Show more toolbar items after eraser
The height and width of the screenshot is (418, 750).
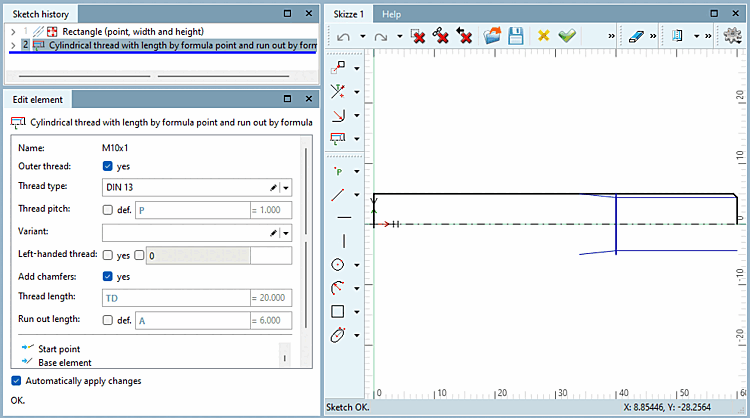point(653,36)
